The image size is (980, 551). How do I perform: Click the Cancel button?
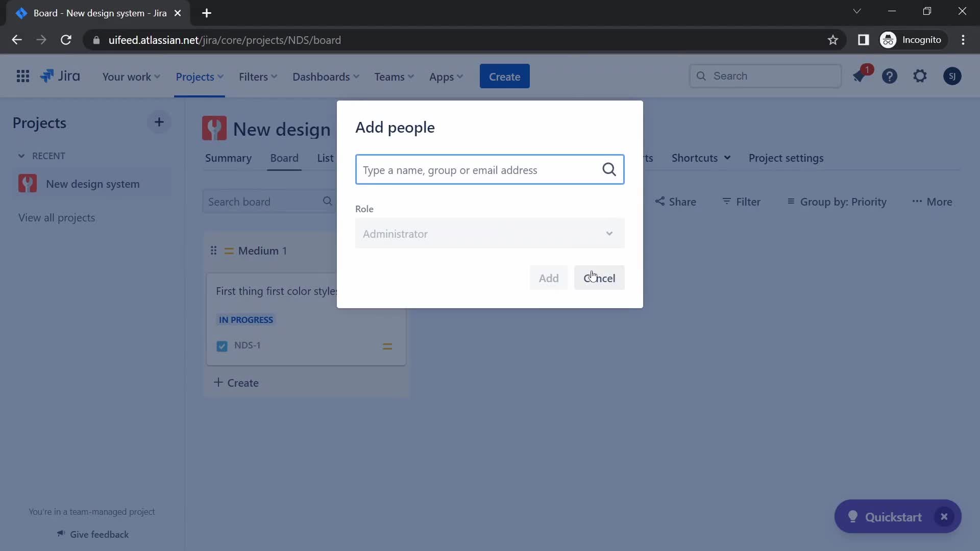599,277
